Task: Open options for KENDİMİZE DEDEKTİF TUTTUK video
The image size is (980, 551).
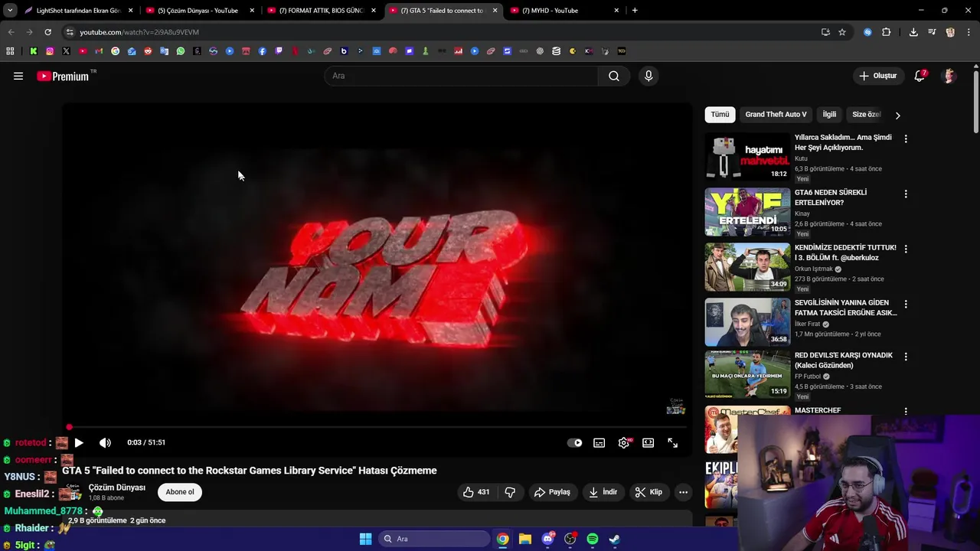Action: pyautogui.click(x=906, y=249)
